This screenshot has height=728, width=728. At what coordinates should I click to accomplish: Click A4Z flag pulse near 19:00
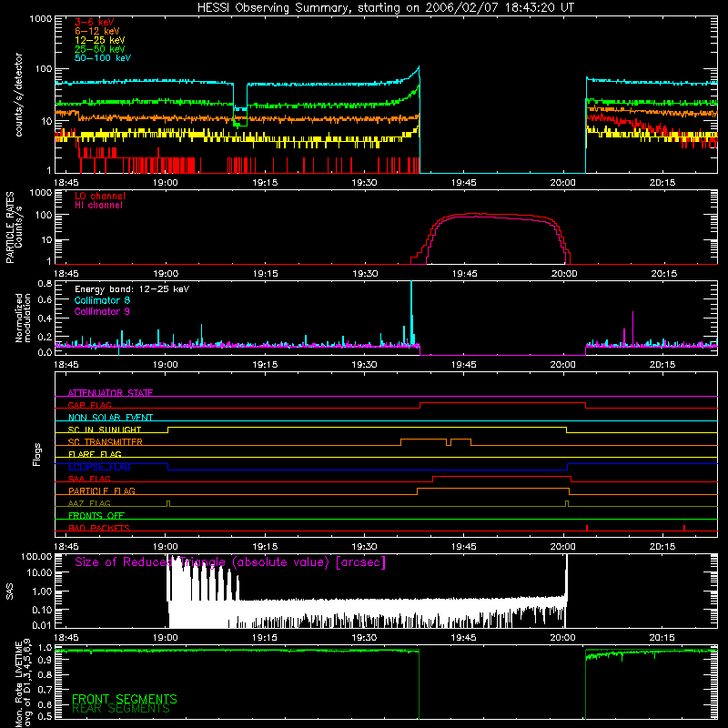tap(168, 504)
